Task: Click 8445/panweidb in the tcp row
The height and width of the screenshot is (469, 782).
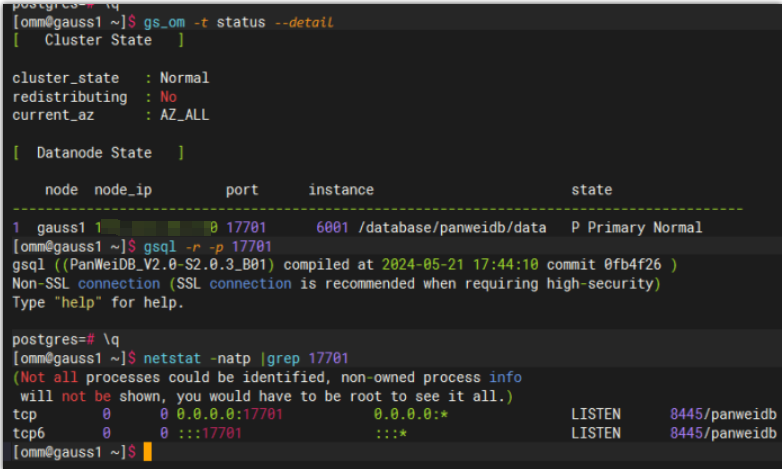Action: point(723,415)
